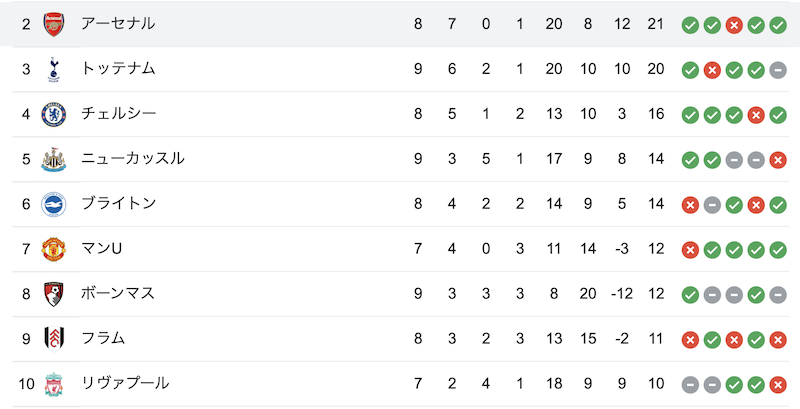Open the アーセナル team name link

[118, 23]
